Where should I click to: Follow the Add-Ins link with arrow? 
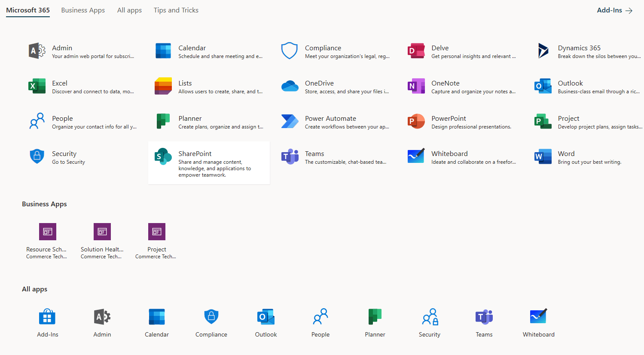(615, 10)
